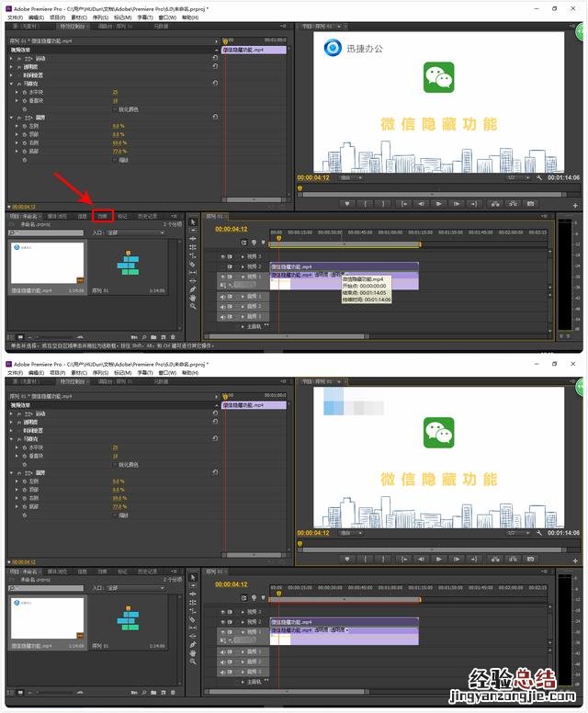Reset 运动 effect in top effect controls
The image size is (588, 713).
(215, 58)
